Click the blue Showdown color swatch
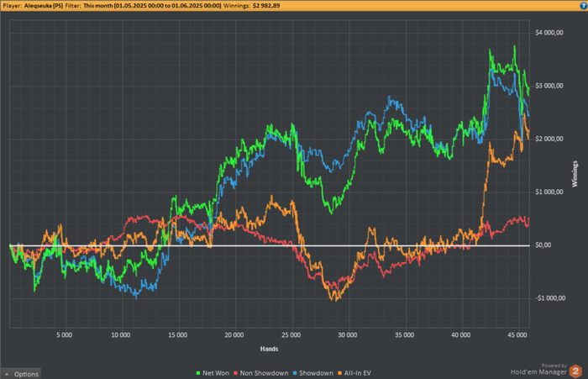The height and width of the screenshot is (379, 588). click(x=295, y=373)
